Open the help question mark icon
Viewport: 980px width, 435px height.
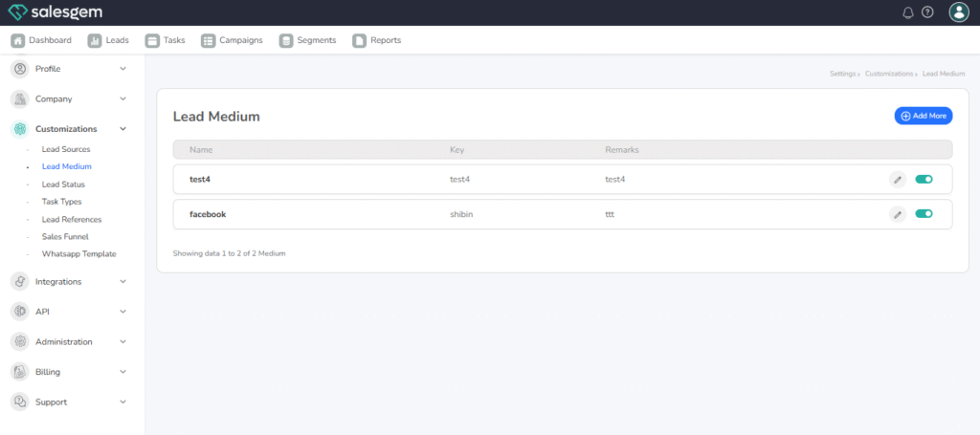pos(927,12)
